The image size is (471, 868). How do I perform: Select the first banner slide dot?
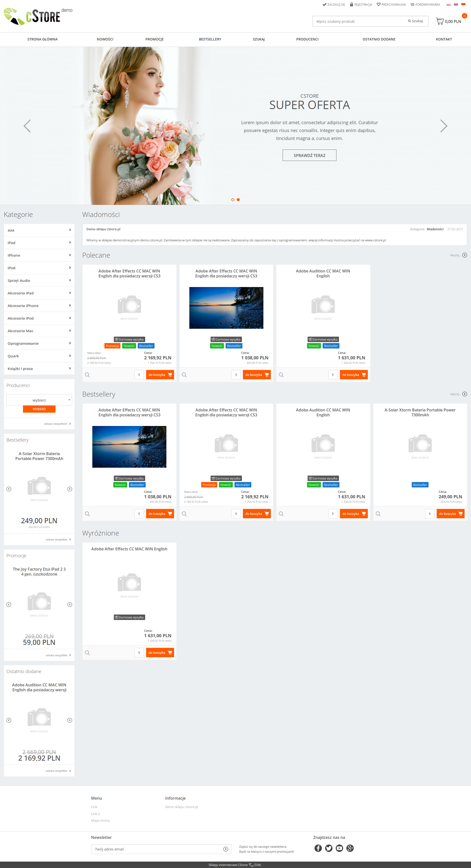233,200
